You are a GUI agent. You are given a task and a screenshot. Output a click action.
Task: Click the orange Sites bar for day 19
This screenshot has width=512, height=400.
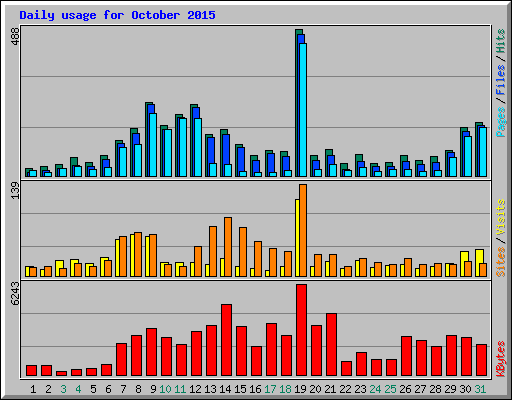tap(303, 230)
